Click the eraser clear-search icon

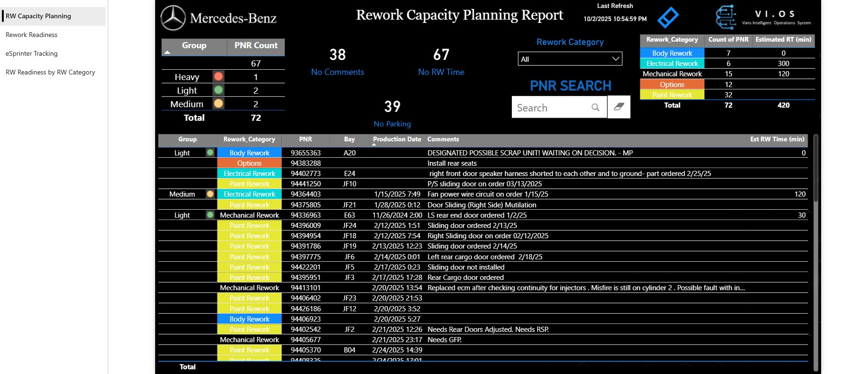[x=619, y=107]
